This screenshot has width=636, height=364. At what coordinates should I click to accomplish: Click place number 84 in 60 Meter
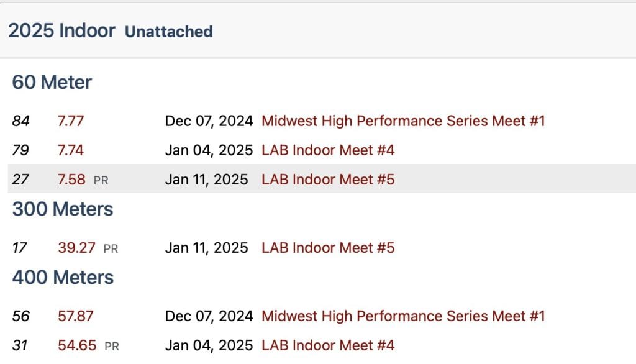click(21, 121)
